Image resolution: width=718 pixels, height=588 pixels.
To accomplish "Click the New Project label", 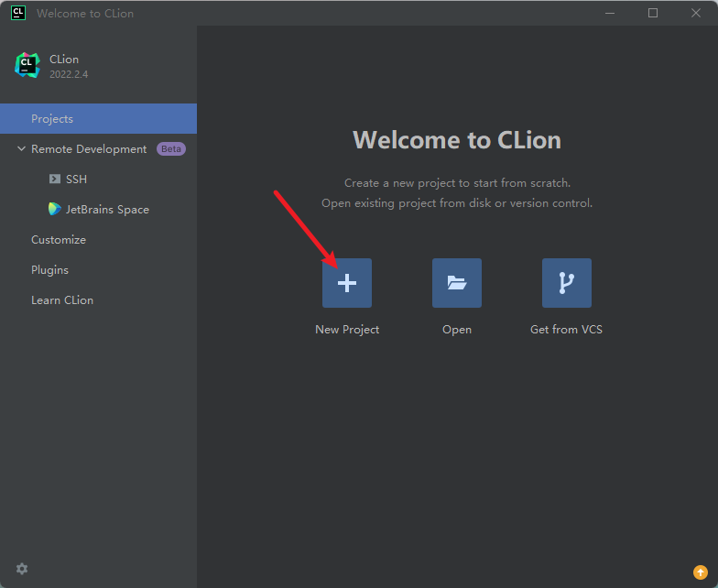I will coord(347,330).
